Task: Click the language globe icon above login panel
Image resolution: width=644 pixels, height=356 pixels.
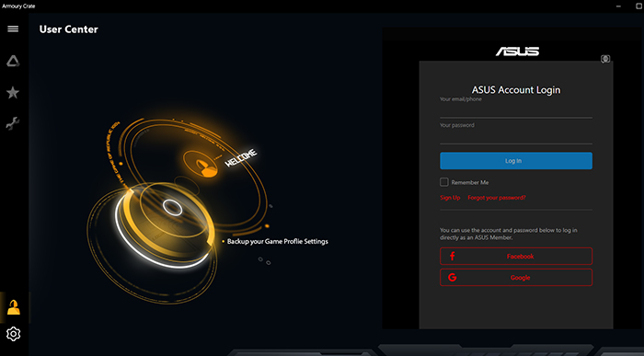Action: point(605,59)
